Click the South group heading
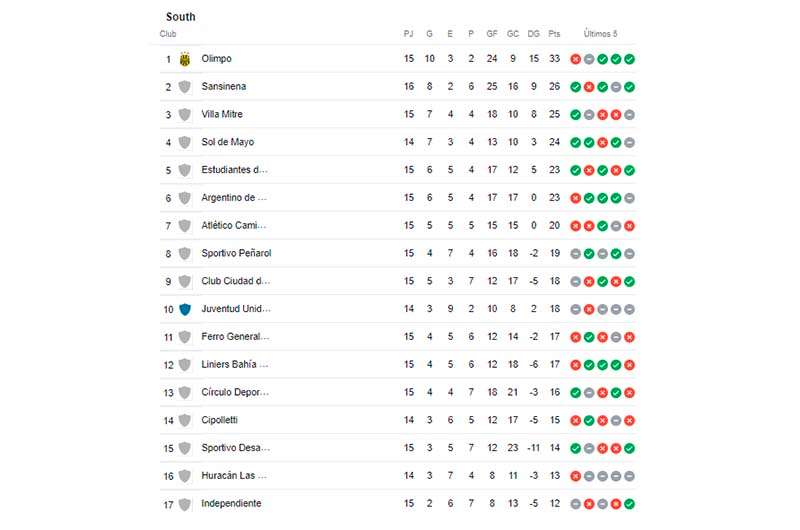The width and height of the screenshot is (800, 530). (x=181, y=17)
